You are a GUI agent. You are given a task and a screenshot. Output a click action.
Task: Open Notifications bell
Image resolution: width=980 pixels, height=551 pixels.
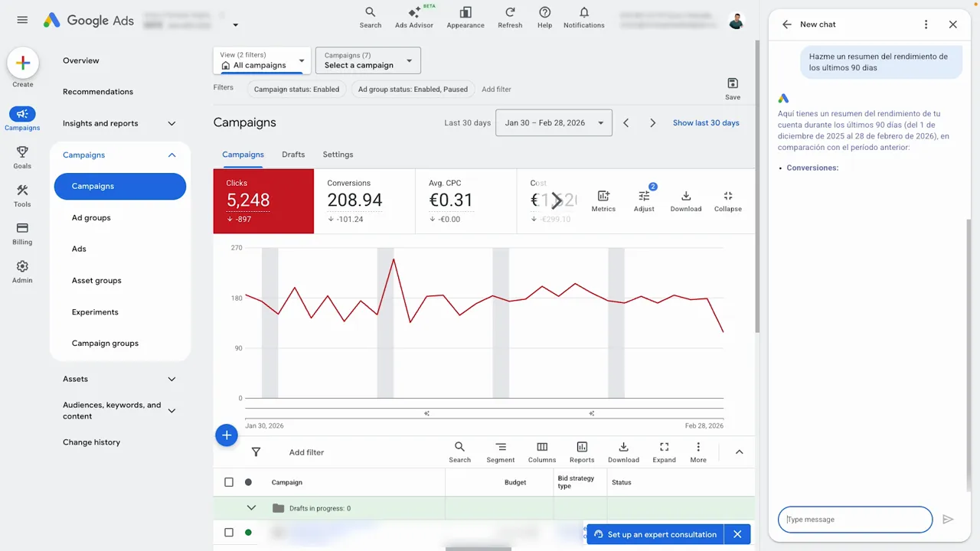click(x=584, y=17)
